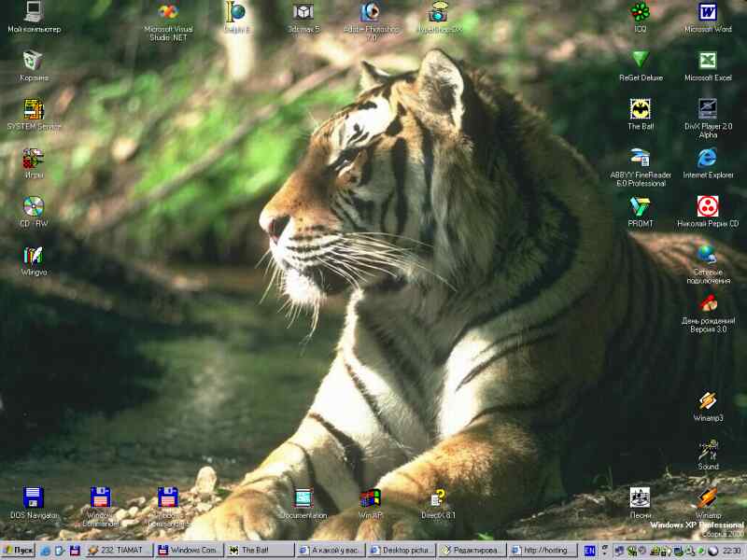The height and width of the screenshot is (560, 747).
Task: Switch to Desktop pictur... taskbar window
Action: tap(401, 551)
